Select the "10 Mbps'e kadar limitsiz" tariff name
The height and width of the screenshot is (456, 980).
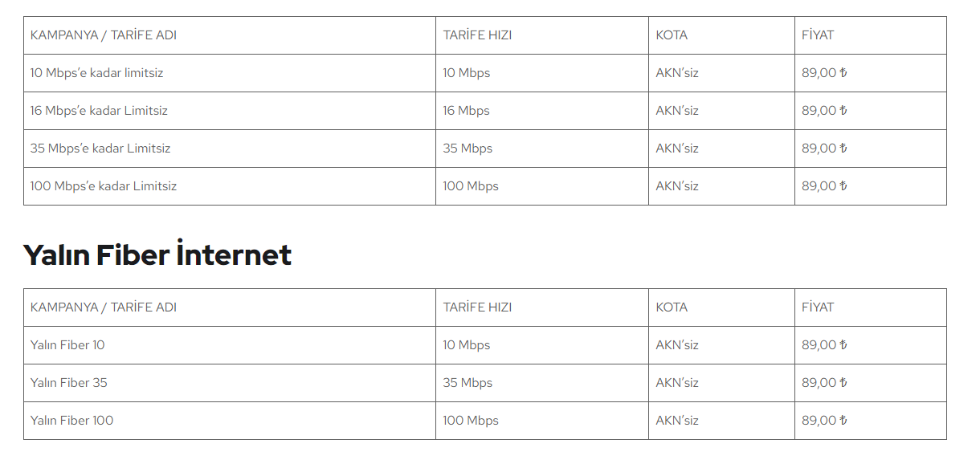(x=96, y=73)
